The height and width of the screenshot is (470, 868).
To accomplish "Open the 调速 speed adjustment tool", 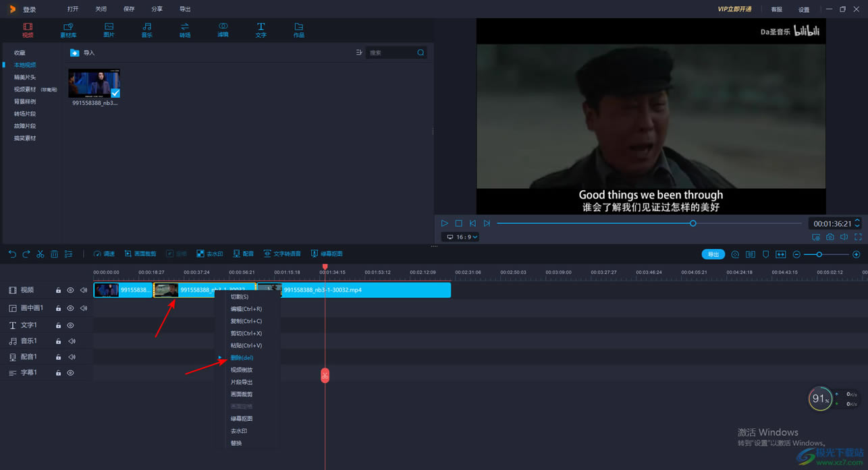I will pyautogui.click(x=104, y=254).
